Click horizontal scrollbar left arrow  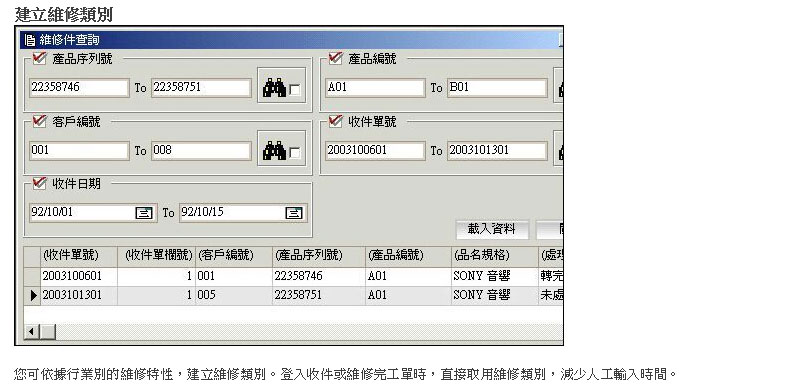[x=32, y=332]
